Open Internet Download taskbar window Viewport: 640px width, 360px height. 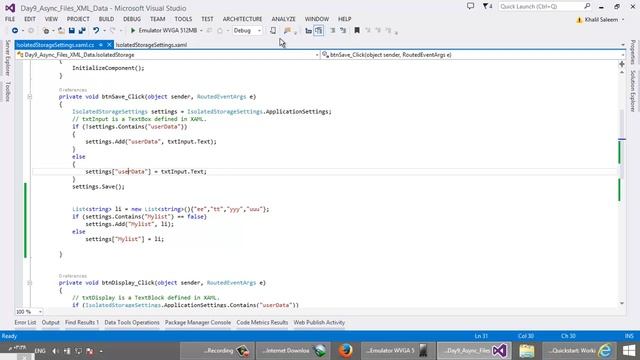click(x=292, y=351)
